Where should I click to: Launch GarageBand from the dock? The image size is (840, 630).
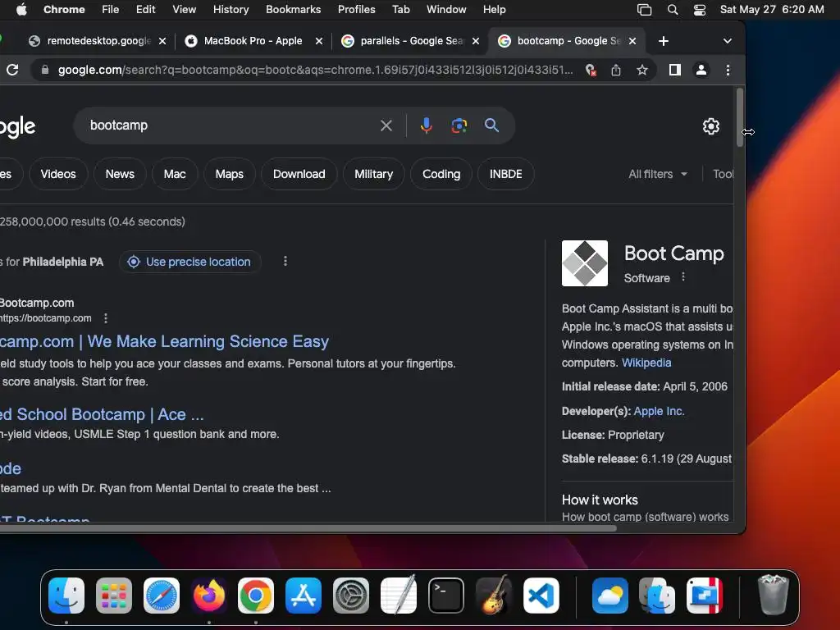(x=493, y=596)
